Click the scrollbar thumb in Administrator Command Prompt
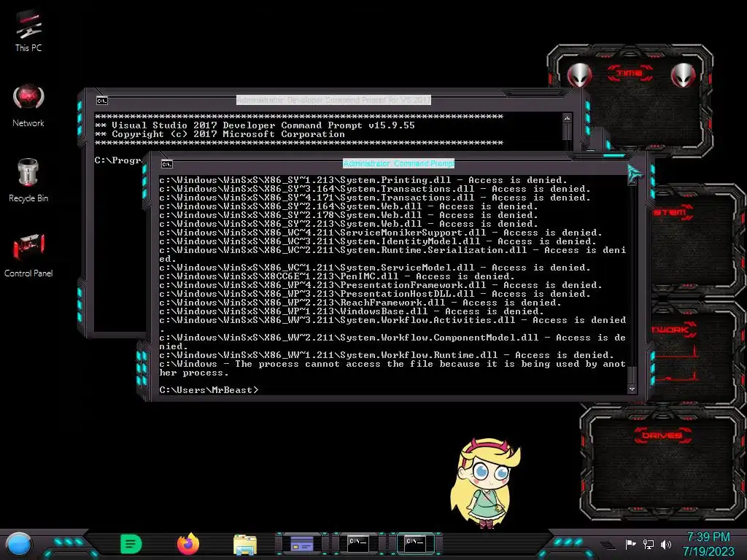This screenshot has height=560, width=747. point(632,375)
